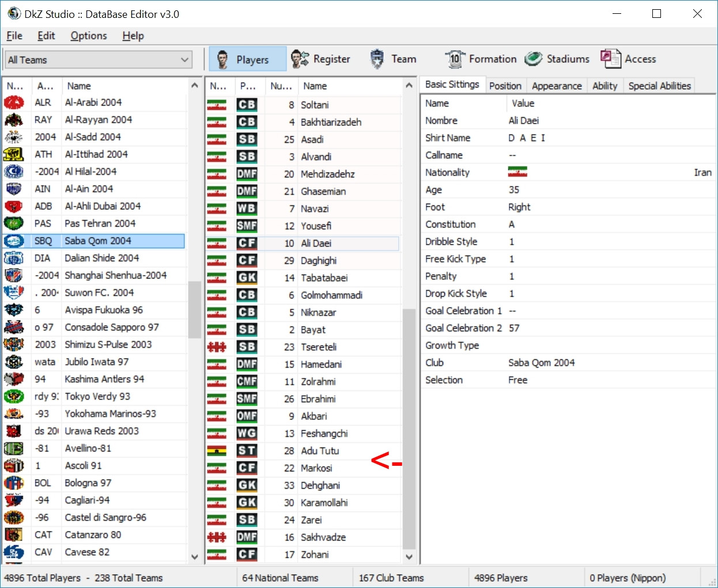
Task: Click the Iran flag beside Soltani
Action: [x=217, y=105]
